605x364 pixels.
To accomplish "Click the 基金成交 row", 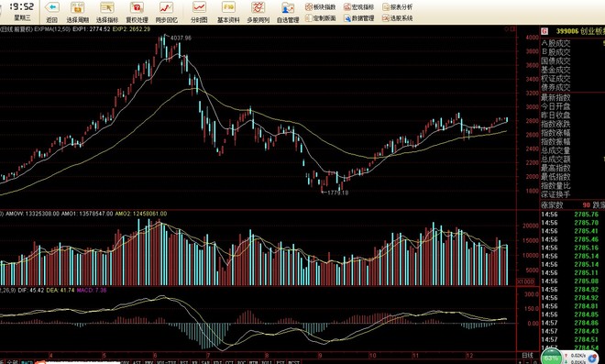I will (555, 70).
